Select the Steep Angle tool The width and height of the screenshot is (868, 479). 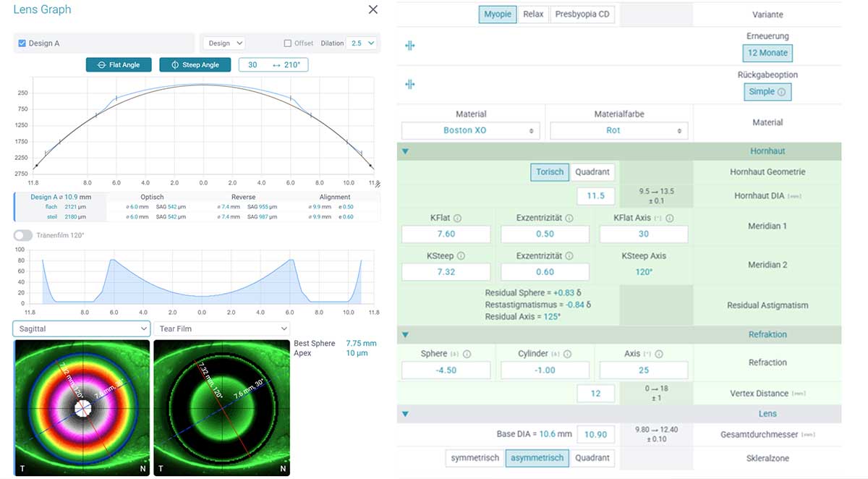pos(195,64)
